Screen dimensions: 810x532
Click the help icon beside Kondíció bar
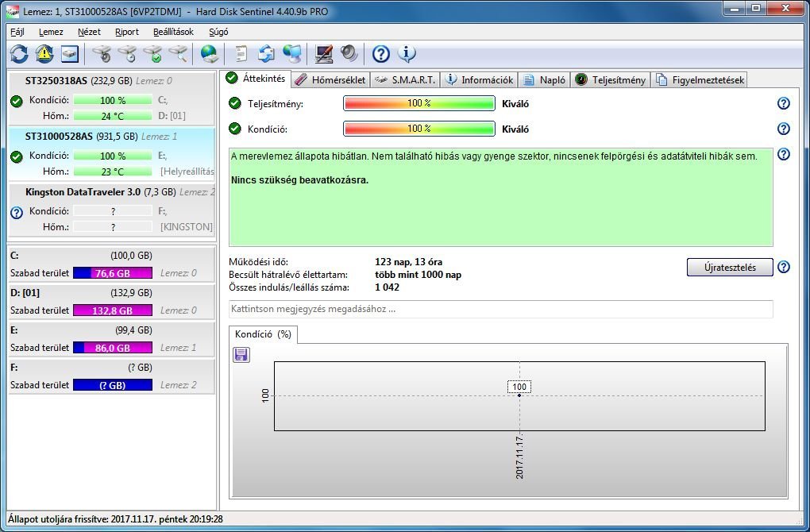coord(784,129)
